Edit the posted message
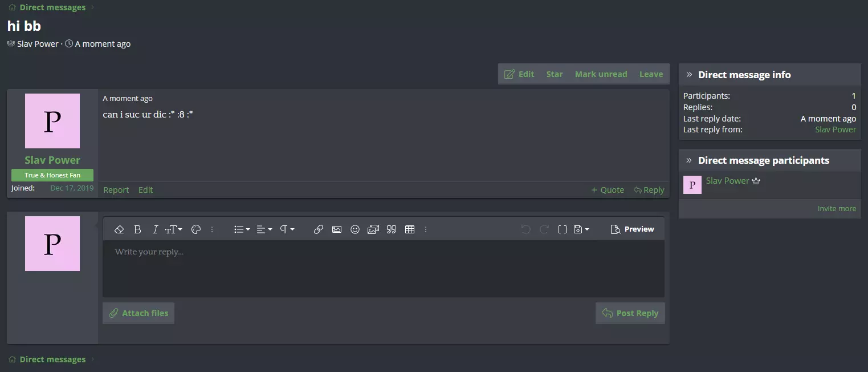This screenshot has height=372, width=868. click(145, 190)
